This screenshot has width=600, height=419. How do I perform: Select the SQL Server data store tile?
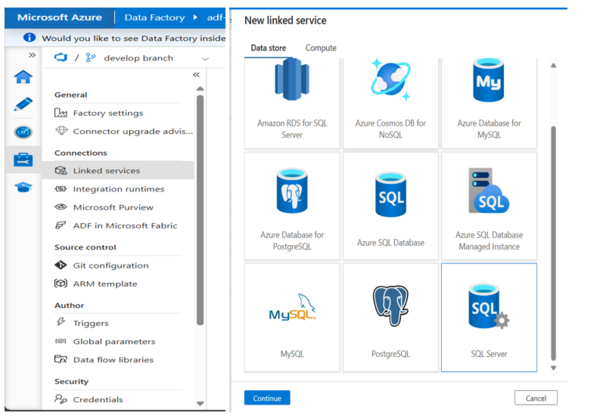coord(490,317)
